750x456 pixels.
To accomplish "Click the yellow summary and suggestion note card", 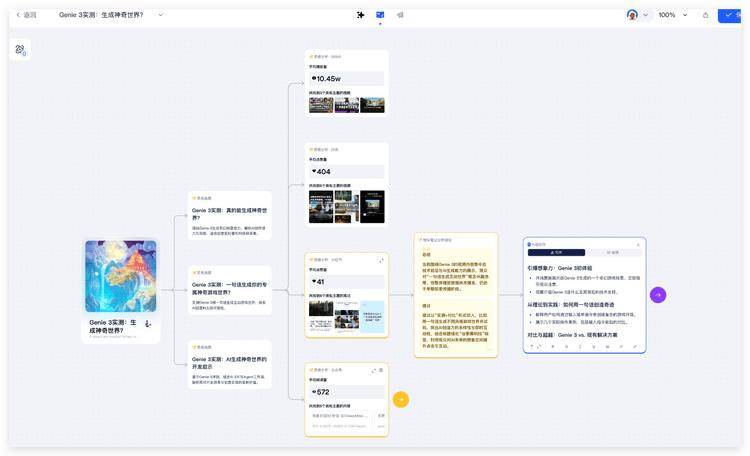I will (x=455, y=295).
